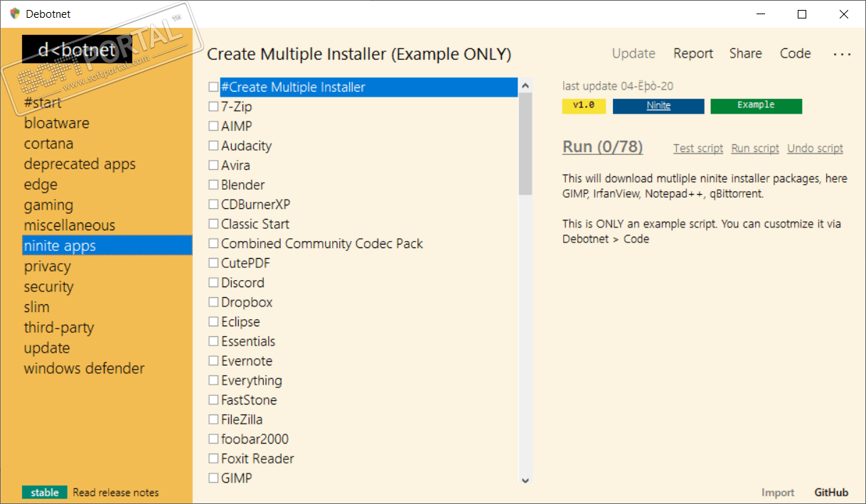Open the #start category
Viewport: 866px width, 504px height.
pyautogui.click(x=43, y=103)
